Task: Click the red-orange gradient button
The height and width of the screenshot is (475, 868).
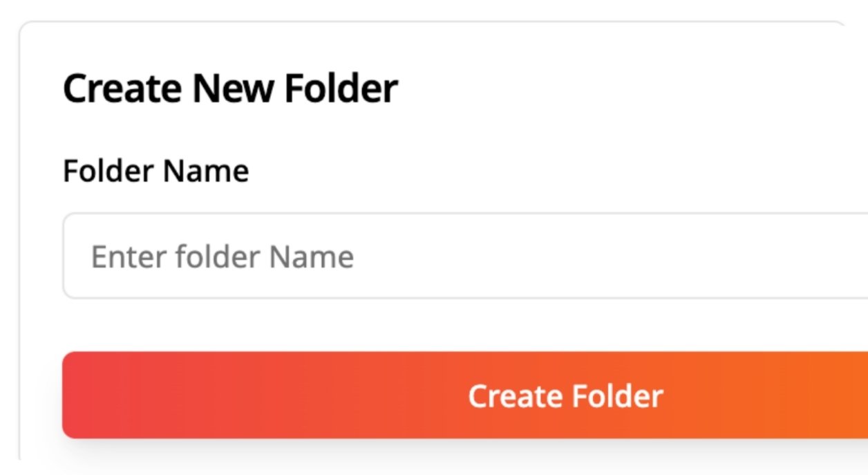Action: (x=465, y=395)
